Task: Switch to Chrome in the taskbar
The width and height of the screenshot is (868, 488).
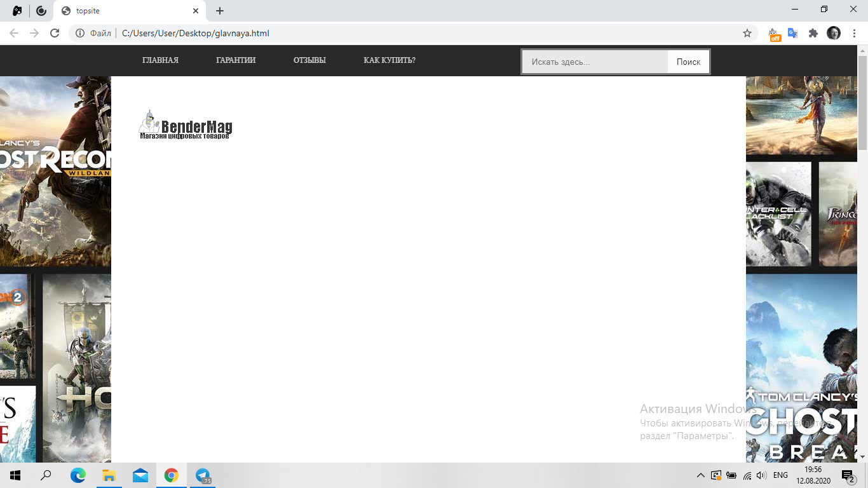Action: pos(172,475)
